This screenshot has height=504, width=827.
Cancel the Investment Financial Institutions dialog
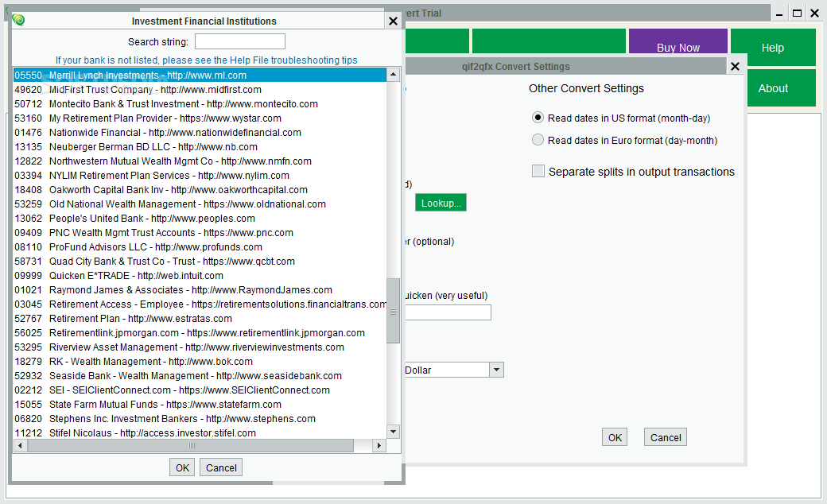point(221,467)
